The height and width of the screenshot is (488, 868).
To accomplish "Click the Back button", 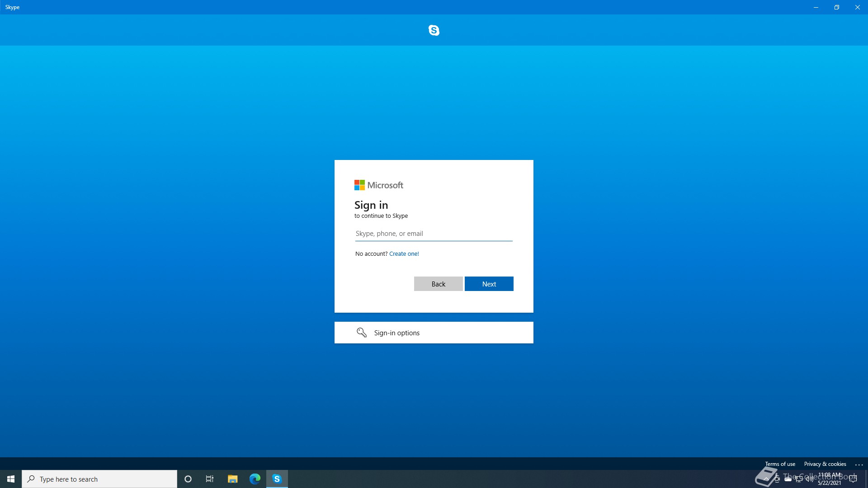I will tap(439, 284).
